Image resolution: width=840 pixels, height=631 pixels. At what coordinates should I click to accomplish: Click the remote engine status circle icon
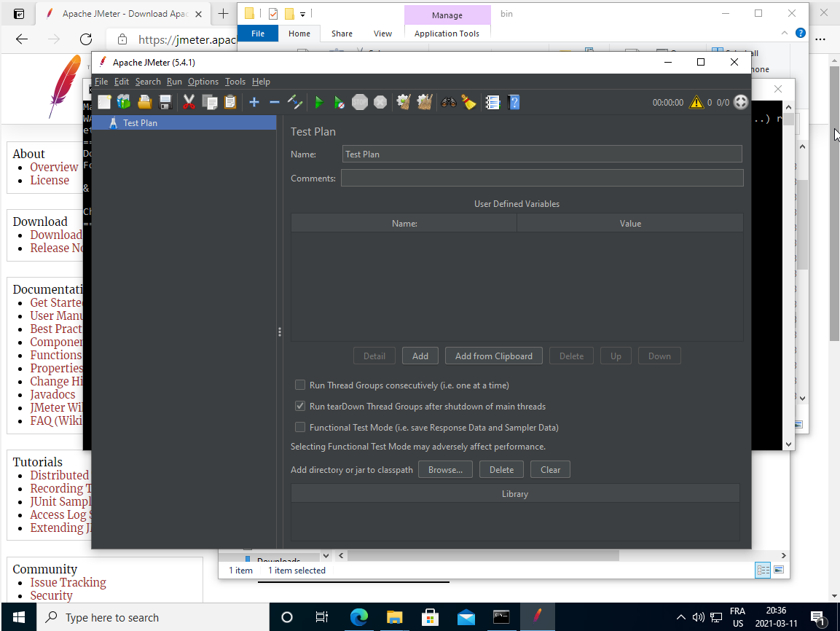click(x=740, y=102)
